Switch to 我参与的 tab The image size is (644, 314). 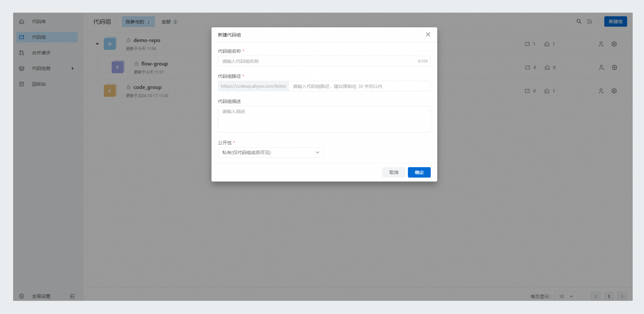(138, 22)
